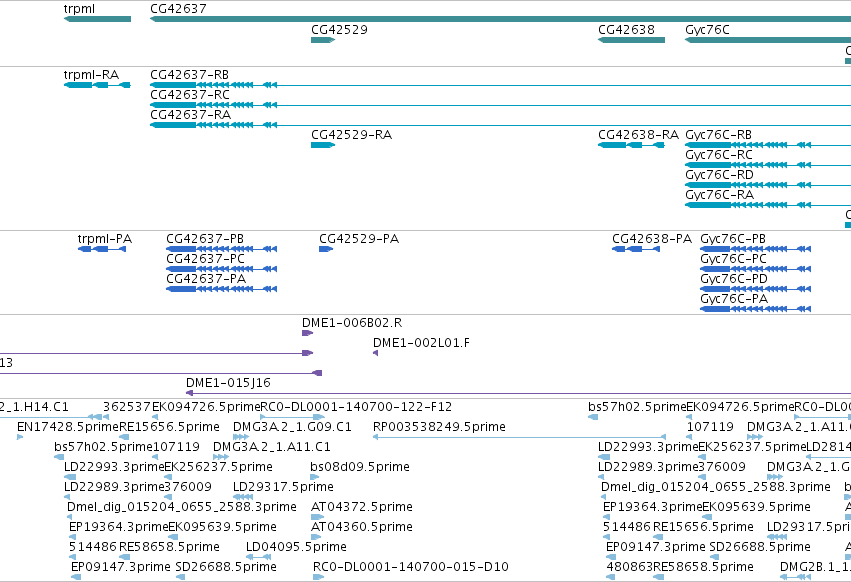Image resolution: width=851 pixels, height=582 pixels.
Task: Select EST RC0-DL0001-140700-015-D10
Action: [x=318, y=577]
